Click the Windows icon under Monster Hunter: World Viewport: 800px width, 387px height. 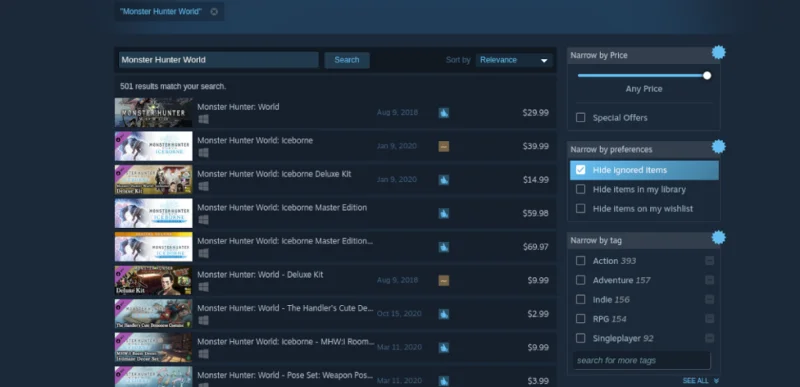click(x=203, y=119)
